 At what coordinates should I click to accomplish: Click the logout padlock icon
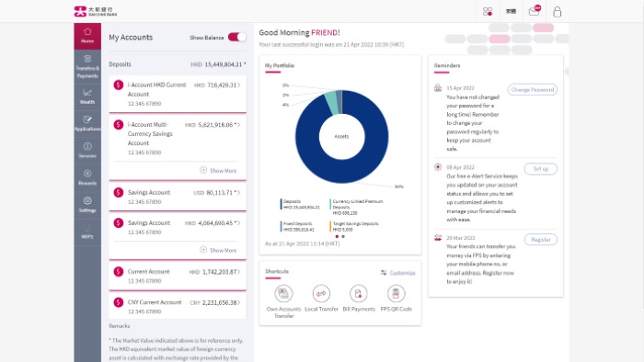pyautogui.click(x=557, y=11)
